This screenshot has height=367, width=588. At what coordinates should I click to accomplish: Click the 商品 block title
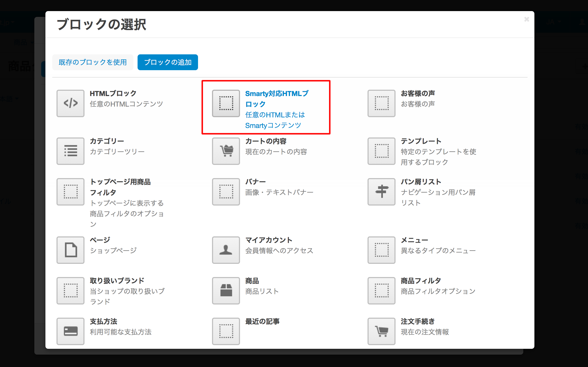coord(252,281)
